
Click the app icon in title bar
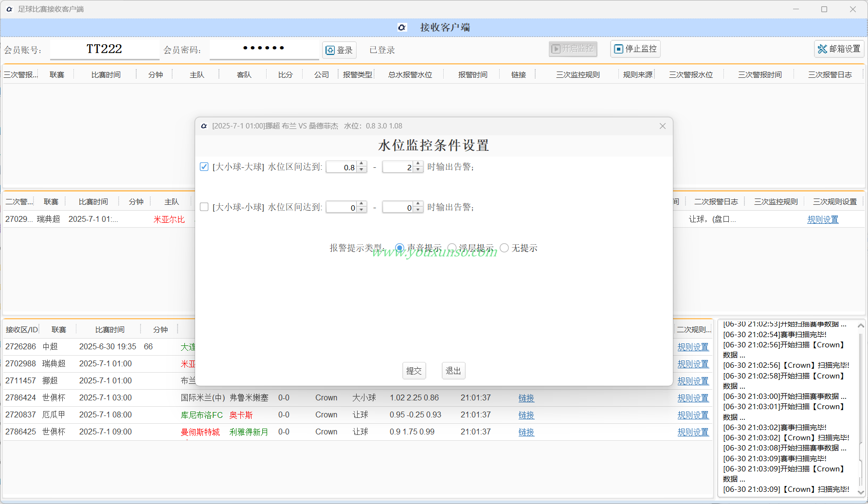[9, 9]
